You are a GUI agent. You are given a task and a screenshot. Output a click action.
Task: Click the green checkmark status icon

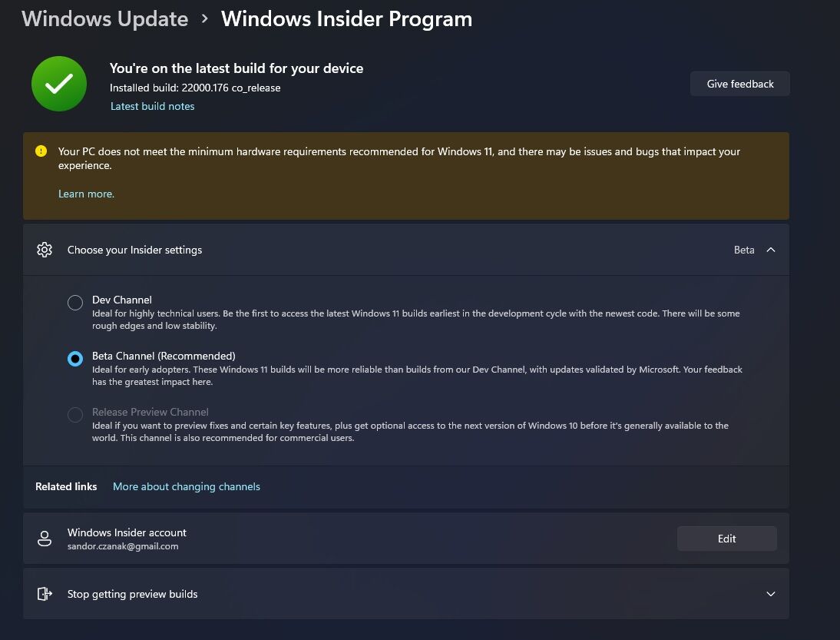tap(59, 84)
